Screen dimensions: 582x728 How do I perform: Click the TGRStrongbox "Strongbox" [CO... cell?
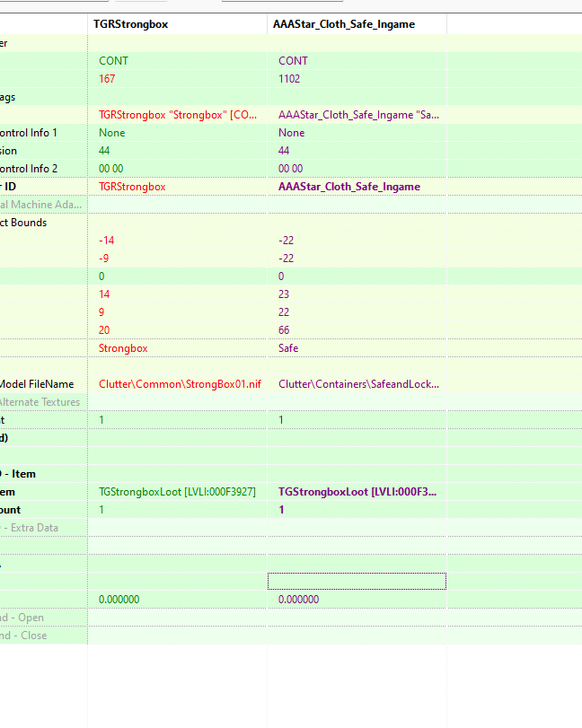point(178,115)
